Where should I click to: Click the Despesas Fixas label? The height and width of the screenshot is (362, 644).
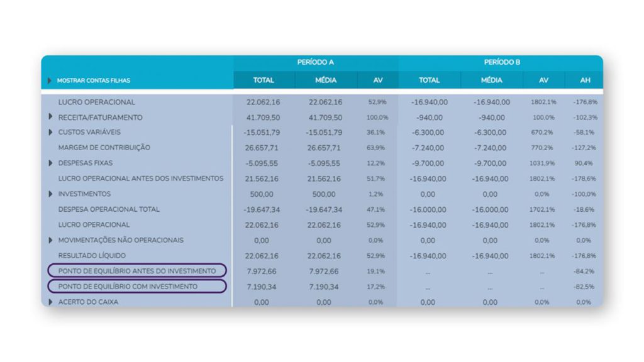tap(86, 163)
